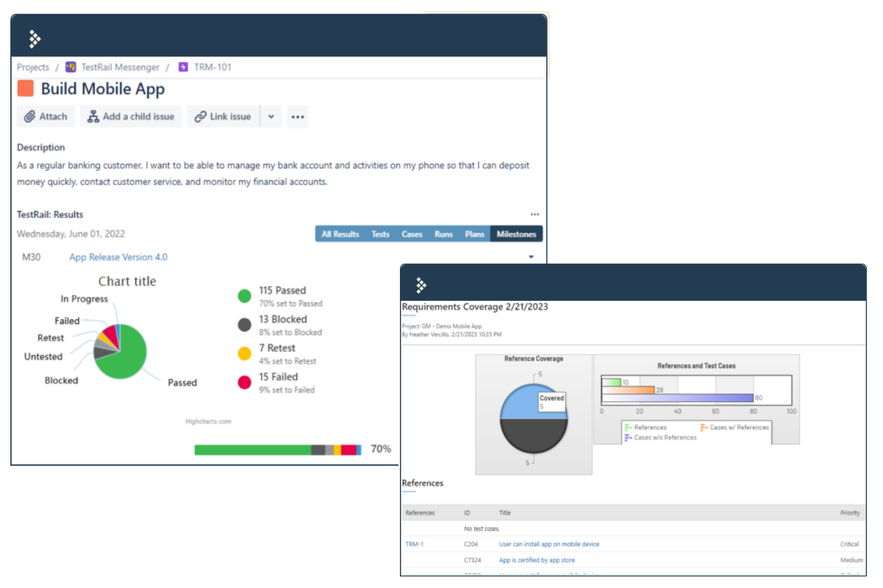Click the TestRail logo in Requirements Coverage header
The width and height of the screenshot is (883, 588).
[x=421, y=286]
